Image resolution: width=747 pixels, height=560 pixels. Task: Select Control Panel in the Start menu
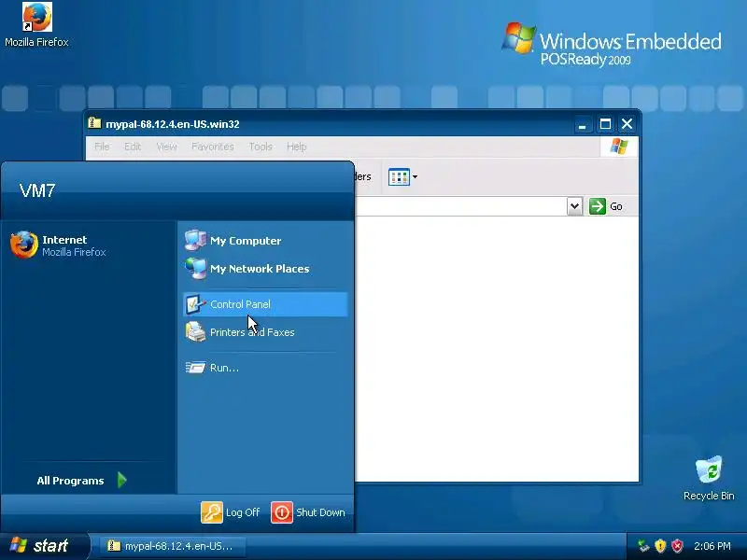[x=265, y=304]
